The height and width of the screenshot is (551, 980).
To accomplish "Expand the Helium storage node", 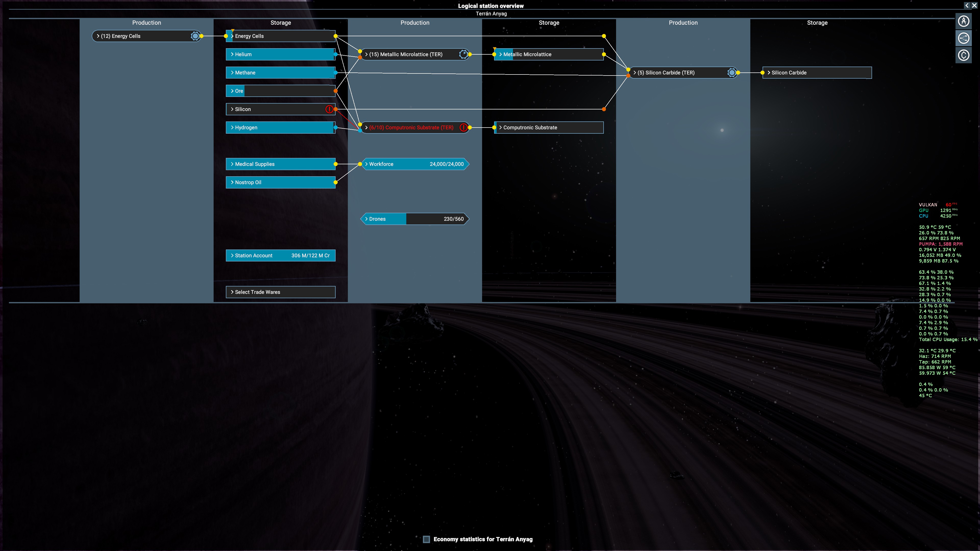I will coord(280,54).
